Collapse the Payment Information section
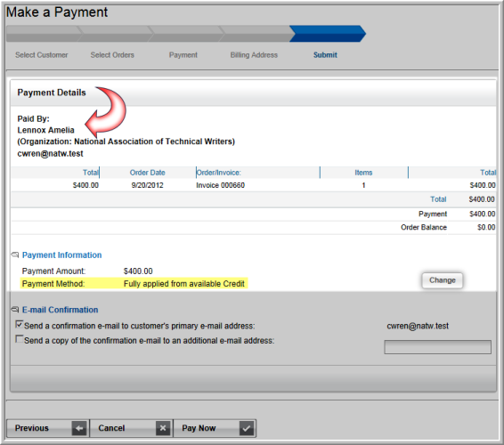504x445 pixels. click(x=61, y=255)
